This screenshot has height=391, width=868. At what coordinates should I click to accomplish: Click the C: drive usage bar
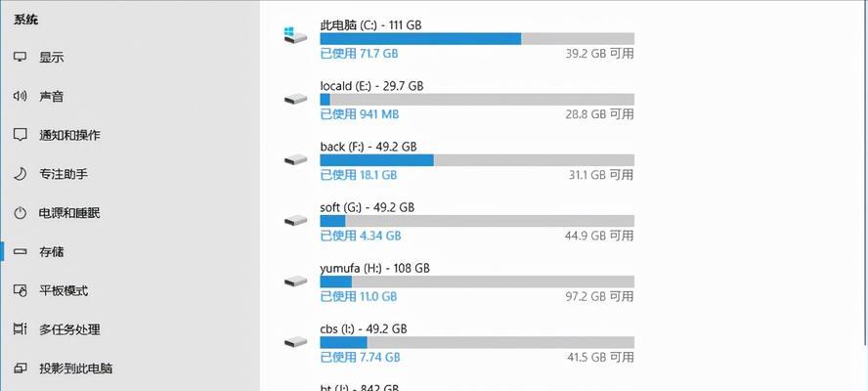pos(477,39)
